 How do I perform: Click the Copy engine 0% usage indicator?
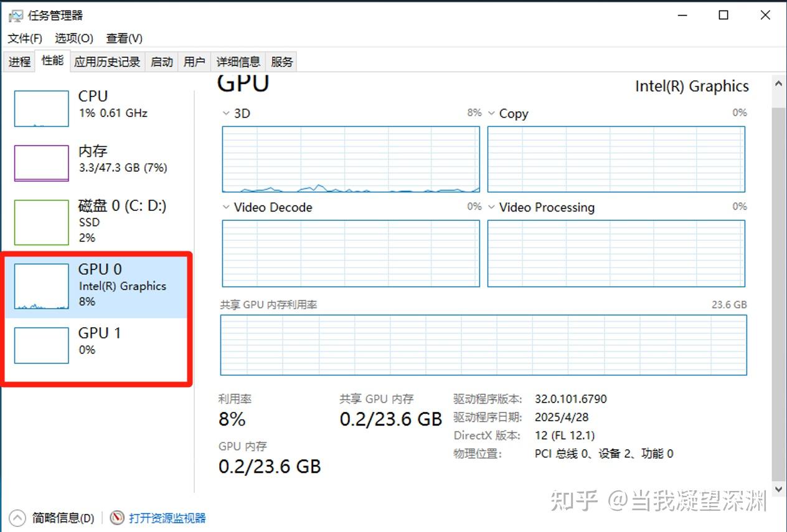pos(738,113)
